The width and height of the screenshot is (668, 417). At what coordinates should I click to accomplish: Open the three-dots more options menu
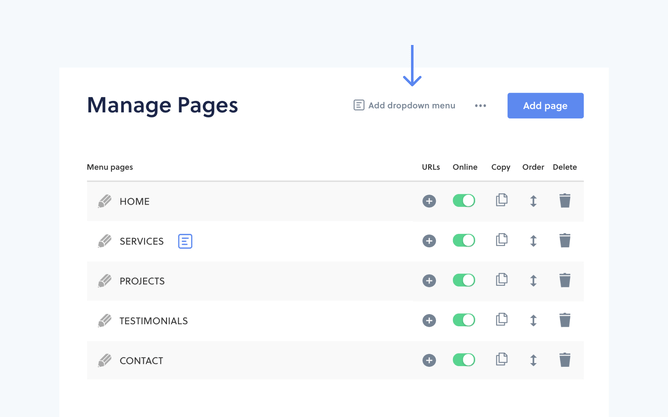[481, 106]
